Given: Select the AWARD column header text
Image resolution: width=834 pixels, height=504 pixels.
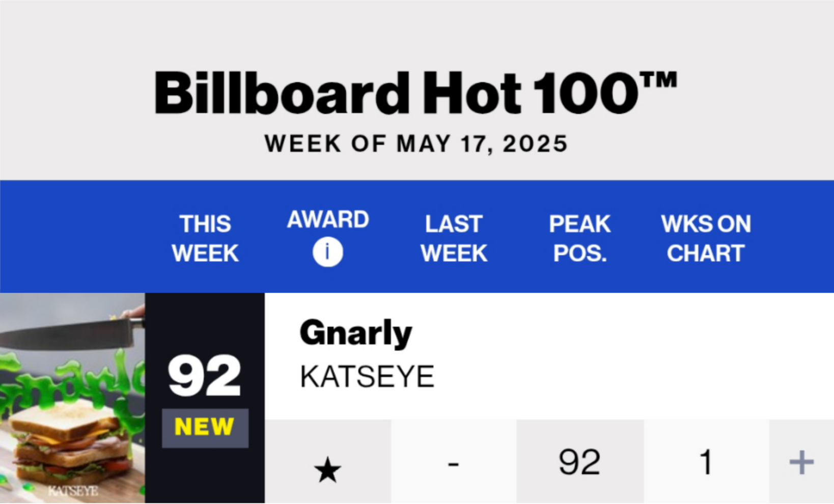Looking at the screenshot, I should coord(328,220).
